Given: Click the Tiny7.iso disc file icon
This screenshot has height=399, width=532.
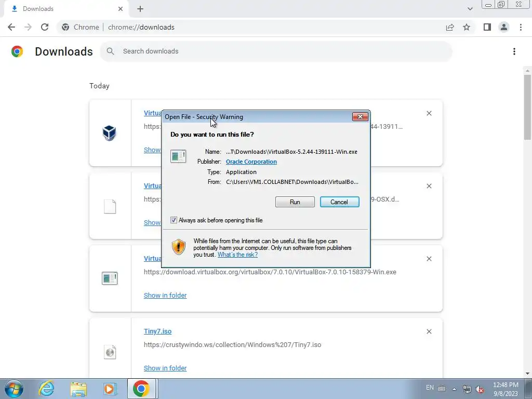Looking at the screenshot, I should tap(110, 352).
